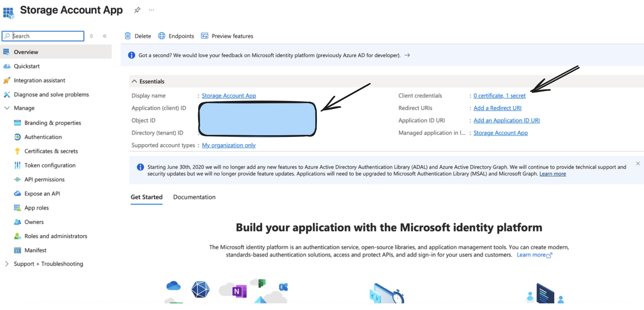The image size is (644, 310).
Task: Click the pin icon beside Storage Account App
Action: 137,10
